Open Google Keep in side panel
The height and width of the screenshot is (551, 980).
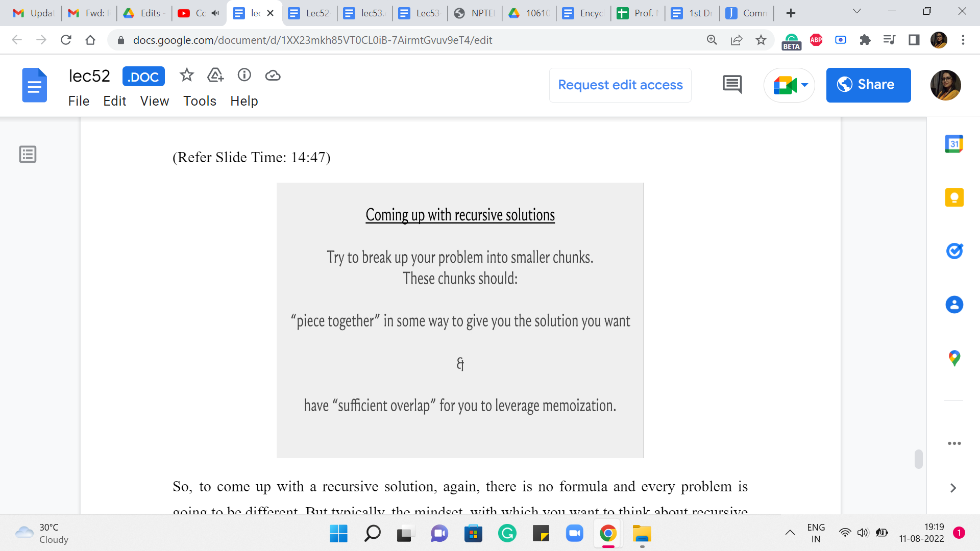coord(953,197)
